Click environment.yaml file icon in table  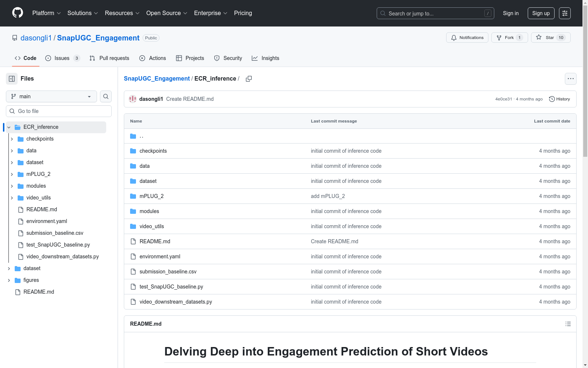tap(133, 256)
